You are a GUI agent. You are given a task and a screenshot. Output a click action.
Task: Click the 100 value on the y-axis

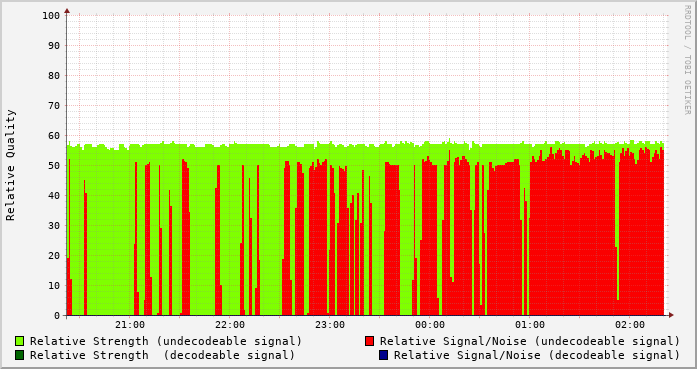tap(51, 16)
